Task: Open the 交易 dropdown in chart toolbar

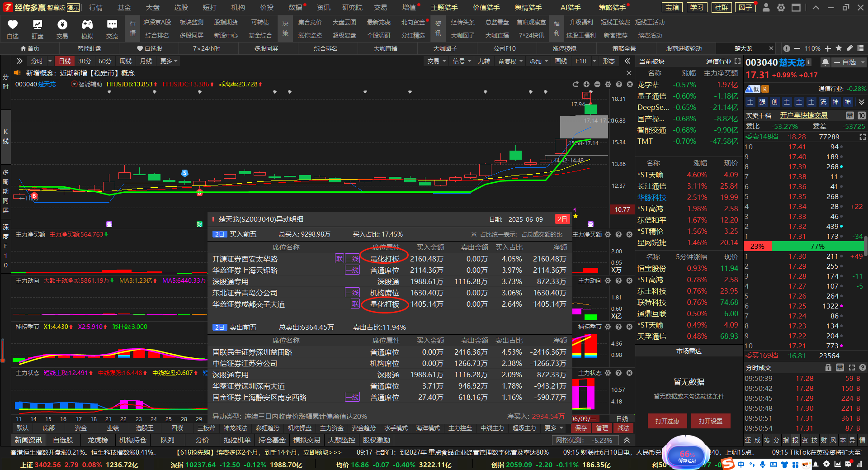Action: [x=437, y=61]
